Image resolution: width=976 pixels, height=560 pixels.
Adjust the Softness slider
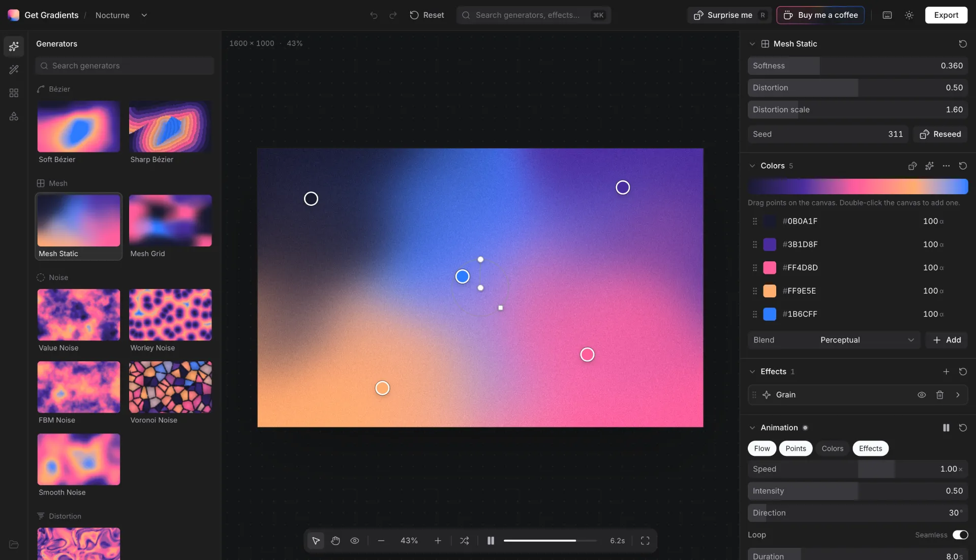click(x=858, y=66)
